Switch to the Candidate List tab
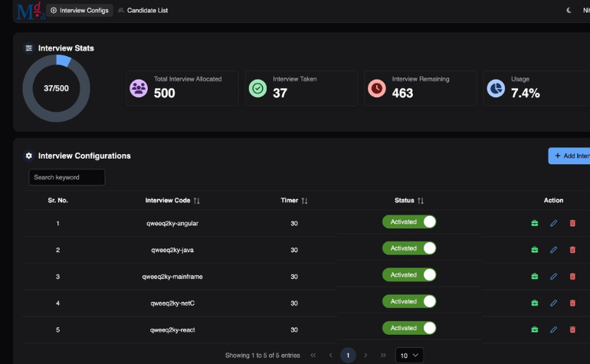The height and width of the screenshot is (364, 590). 143,11
